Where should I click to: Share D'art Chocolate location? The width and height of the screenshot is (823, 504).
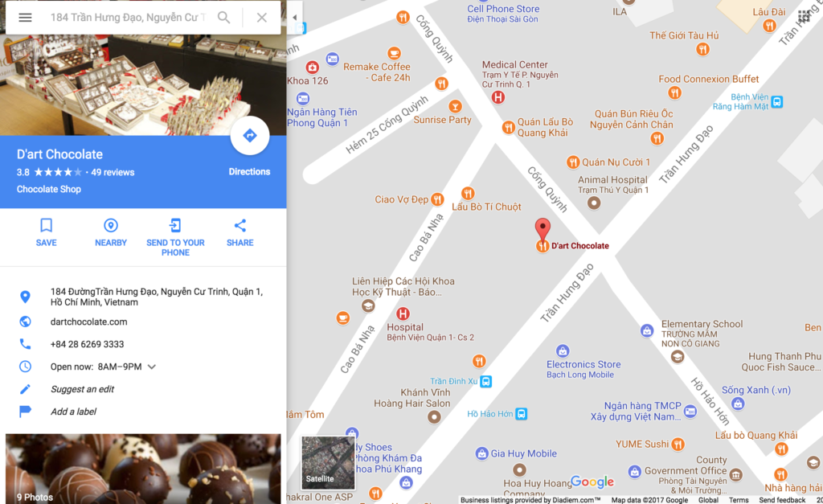click(x=240, y=232)
